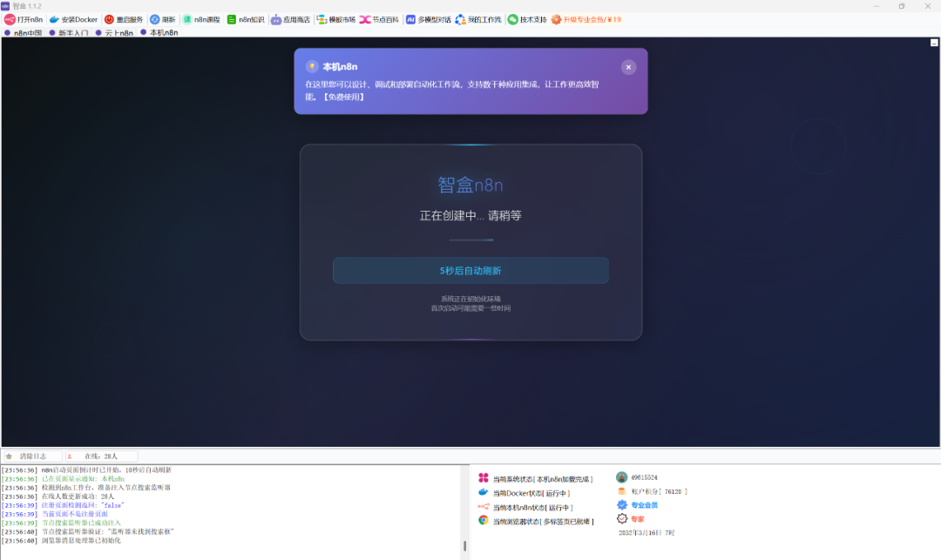Click the Chrome icon beside 当前浏览器状态

click(483, 521)
